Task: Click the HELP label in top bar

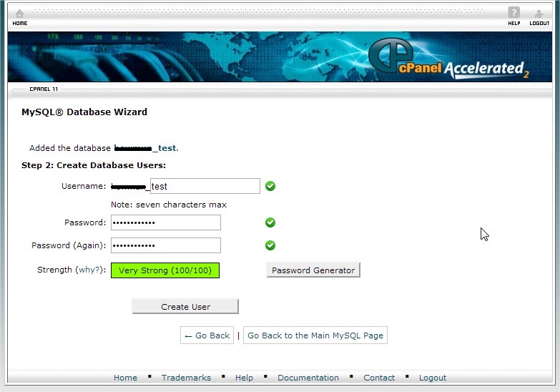Action: (514, 23)
